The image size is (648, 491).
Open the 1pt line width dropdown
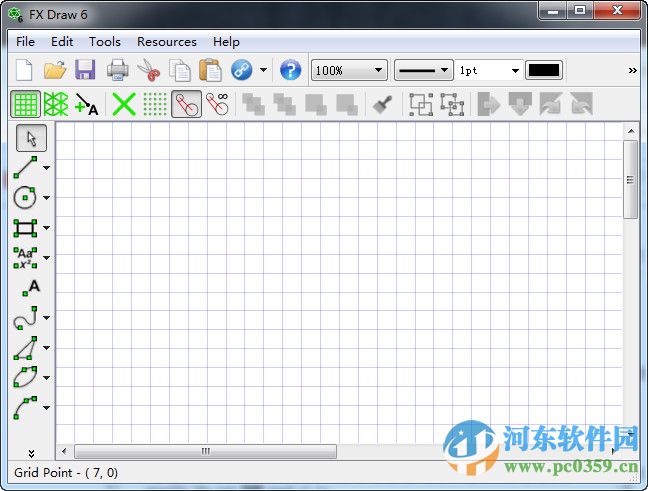[489, 70]
